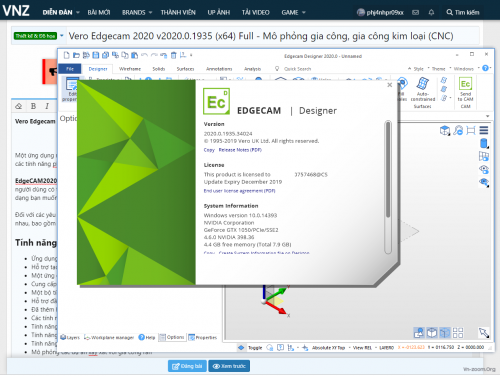The height and width of the screenshot is (376, 500).
Task: Open the Release Notes (PDF) link
Action: click(240, 150)
